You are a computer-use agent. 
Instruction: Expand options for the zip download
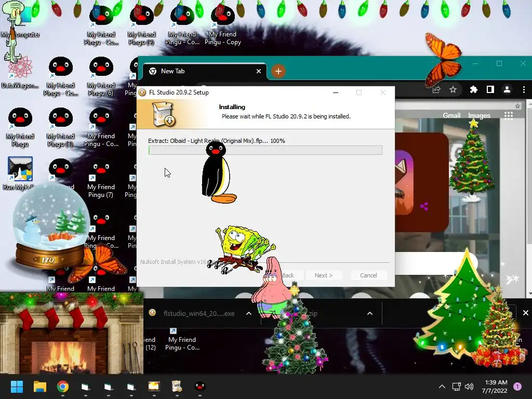pos(370,313)
